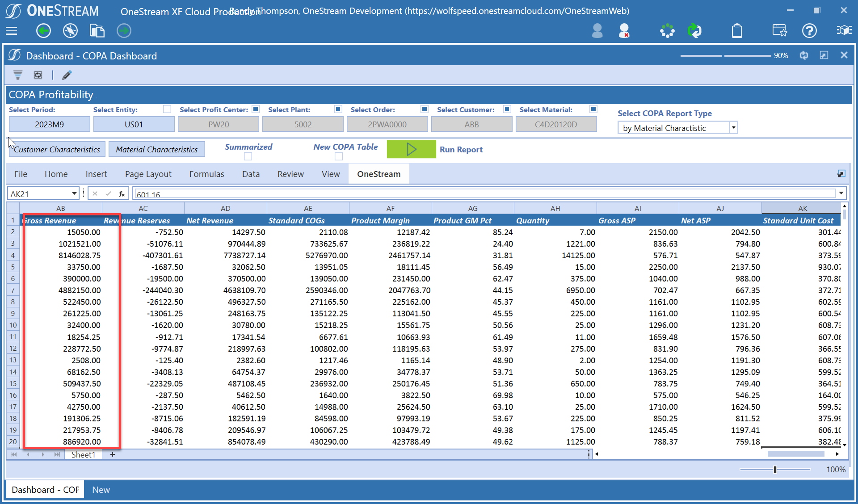Click the green Run Report play button
The image size is (858, 504).
(x=411, y=149)
